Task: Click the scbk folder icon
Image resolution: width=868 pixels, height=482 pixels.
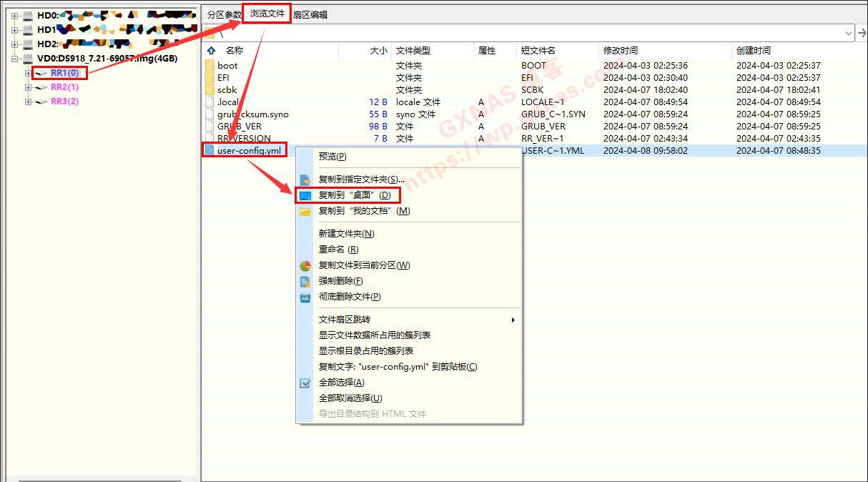Action: 209,90
